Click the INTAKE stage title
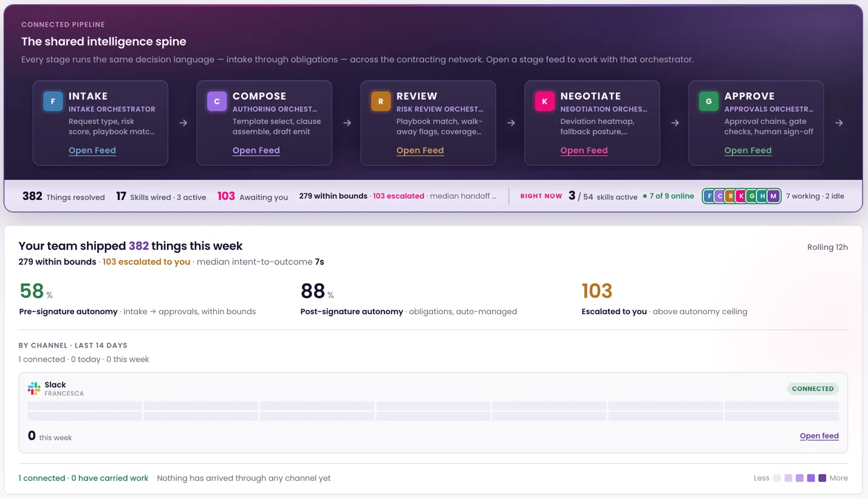 88,96
